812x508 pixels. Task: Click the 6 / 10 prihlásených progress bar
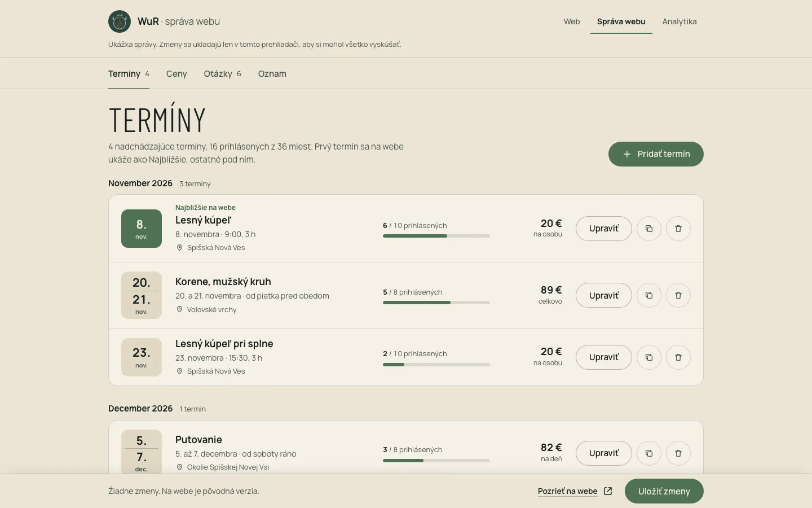pyautogui.click(x=436, y=236)
